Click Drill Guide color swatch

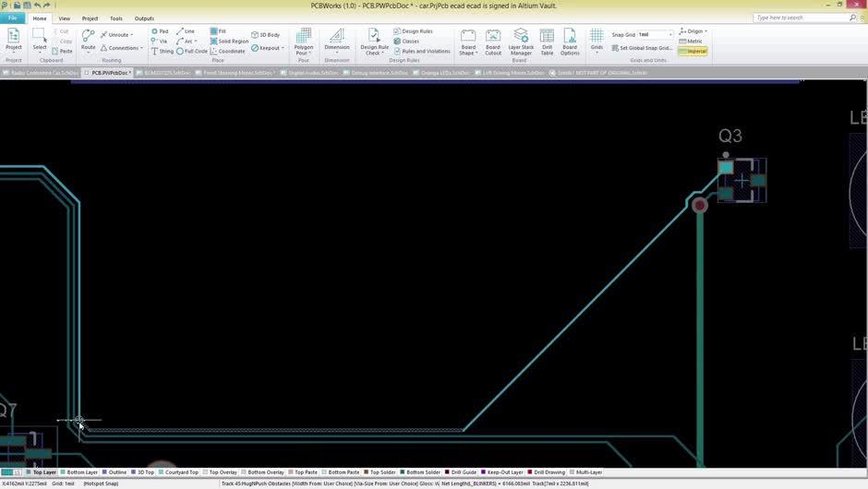click(447, 472)
